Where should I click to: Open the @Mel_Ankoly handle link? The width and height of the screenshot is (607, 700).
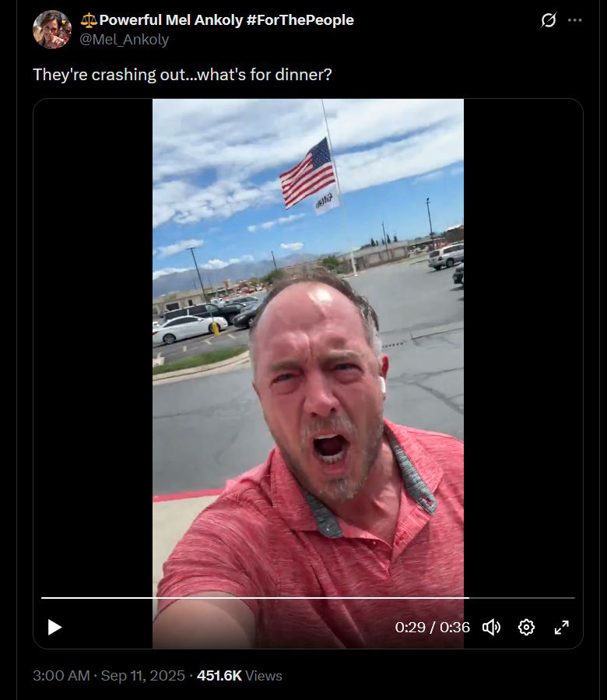click(124, 40)
